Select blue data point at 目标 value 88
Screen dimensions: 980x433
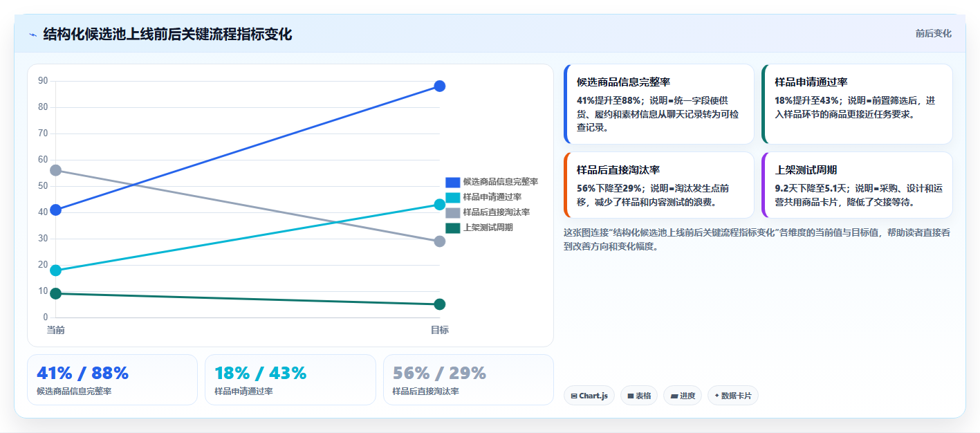(x=440, y=86)
